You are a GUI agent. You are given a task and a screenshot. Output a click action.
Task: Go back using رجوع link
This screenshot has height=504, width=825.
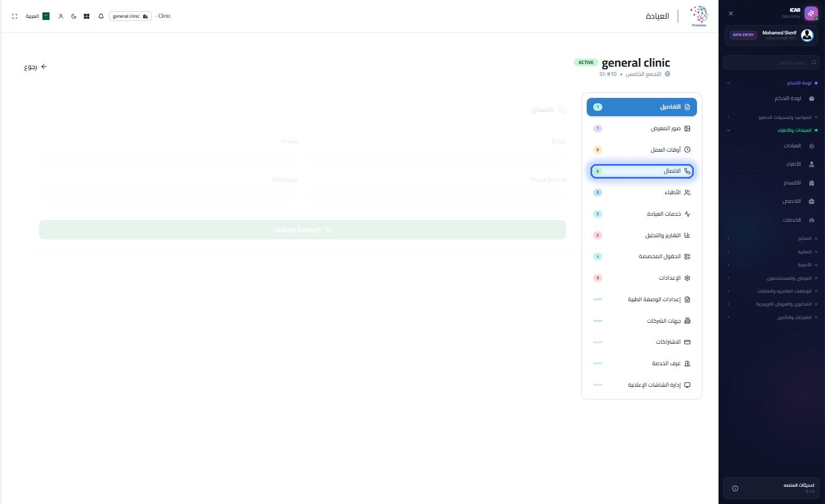pos(35,67)
